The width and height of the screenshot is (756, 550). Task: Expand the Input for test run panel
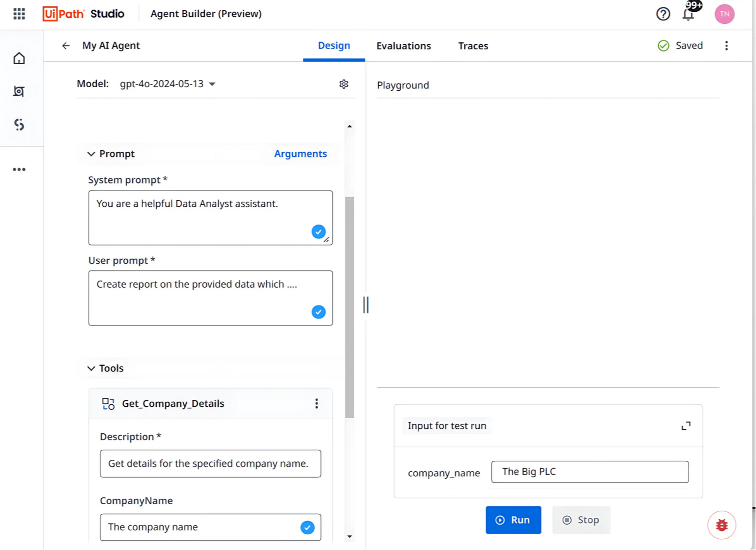coord(686,426)
